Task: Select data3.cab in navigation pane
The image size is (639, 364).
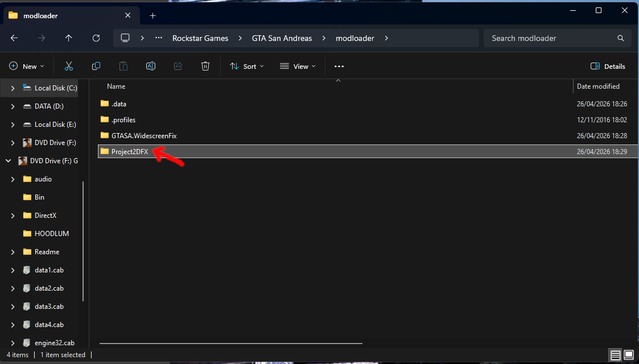Action: (x=49, y=307)
